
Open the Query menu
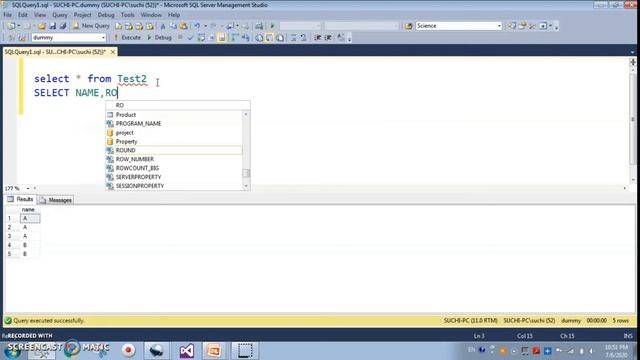tap(60, 15)
